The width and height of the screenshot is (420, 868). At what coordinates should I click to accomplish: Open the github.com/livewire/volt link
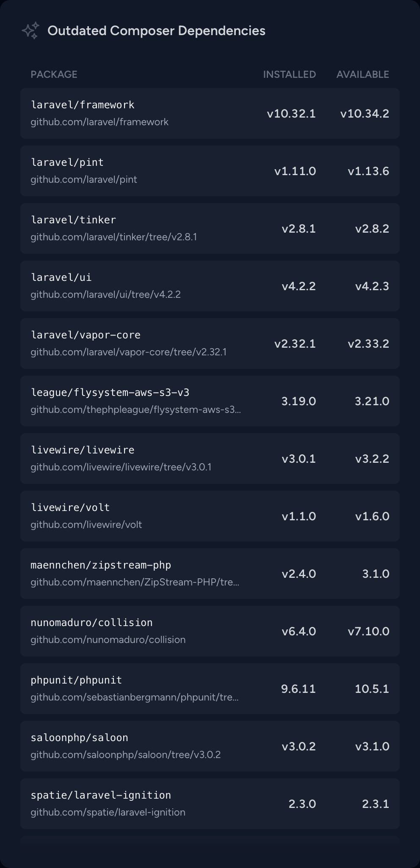click(86, 525)
